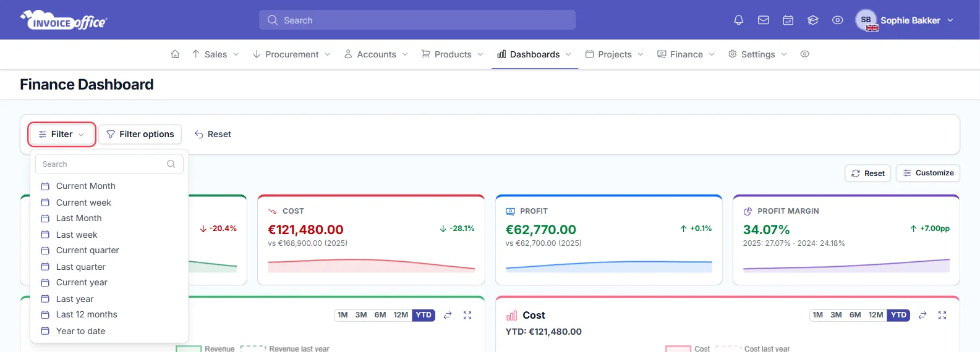Open the Procurement menu
980x352 pixels.
click(292, 54)
